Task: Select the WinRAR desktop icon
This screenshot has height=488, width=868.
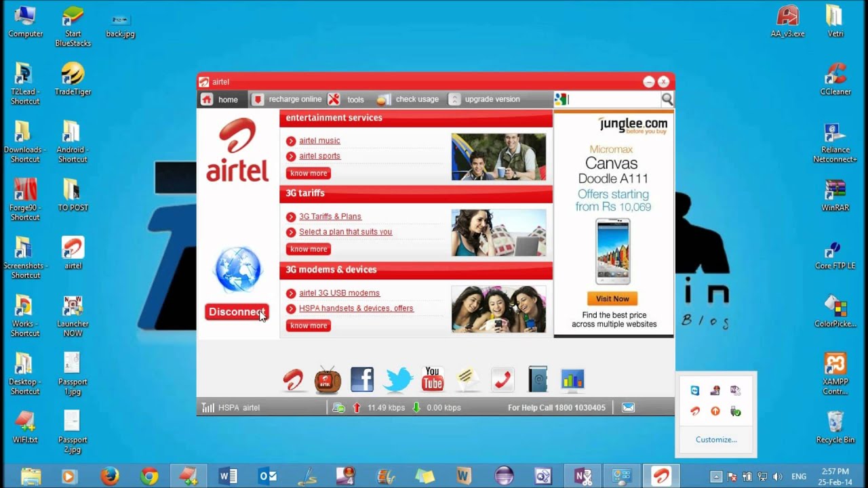Action: tap(835, 195)
